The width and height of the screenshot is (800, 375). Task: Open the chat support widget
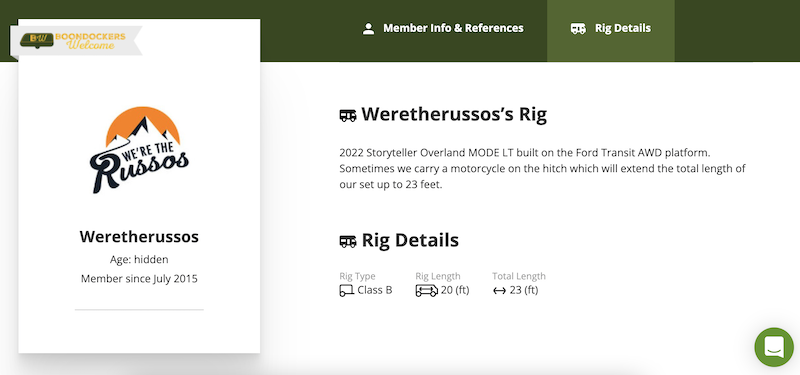coord(773,347)
